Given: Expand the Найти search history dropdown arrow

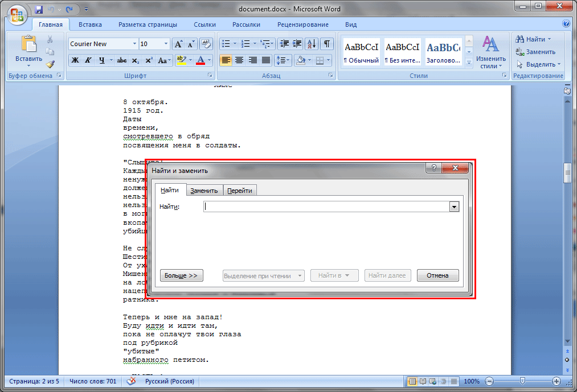Looking at the screenshot, I should [454, 207].
